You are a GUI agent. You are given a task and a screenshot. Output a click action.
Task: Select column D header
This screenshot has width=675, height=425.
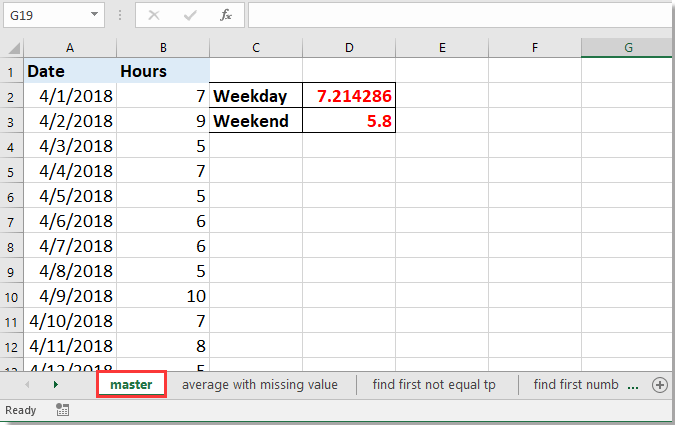pyautogui.click(x=349, y=47)
